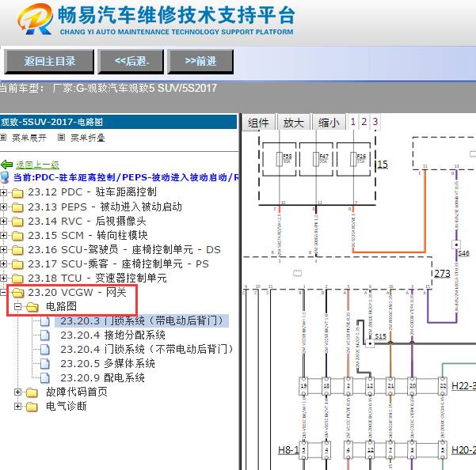This screenshot has width=476, height=470.
Task: Click folder icon of 故障代码首页
Action: [32, 392]
